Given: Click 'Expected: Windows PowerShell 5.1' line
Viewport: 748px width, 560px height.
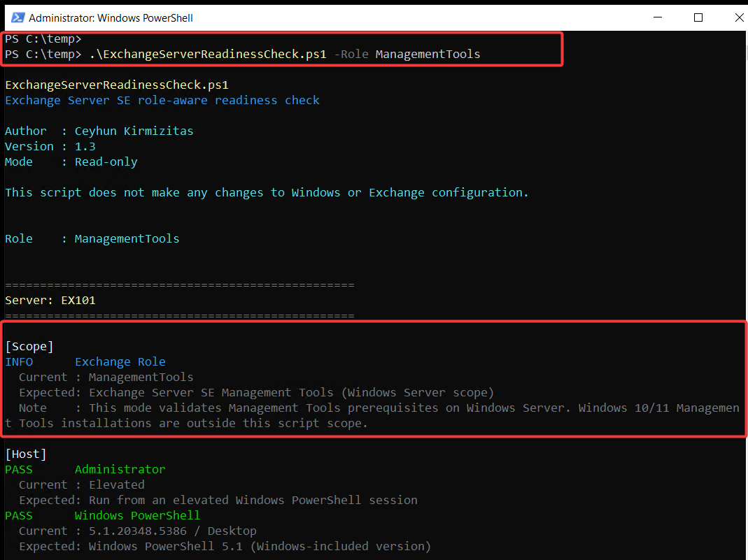Looking at the screenshot, I should (225, 546).
